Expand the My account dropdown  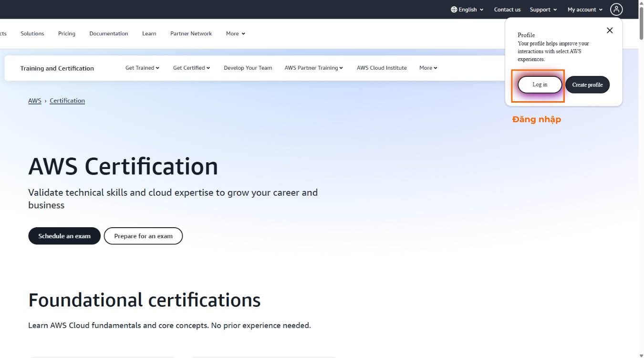point(585,10)
